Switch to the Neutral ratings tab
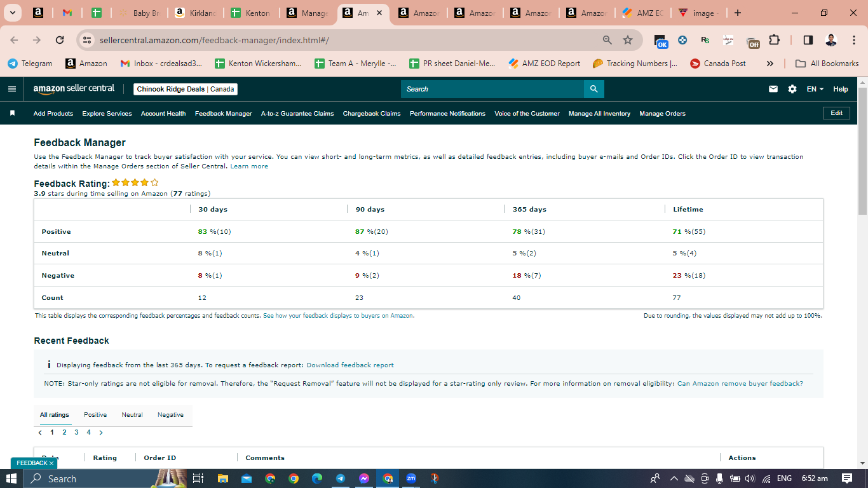Viewport: 868px width, 488px height. click(132, 415)
